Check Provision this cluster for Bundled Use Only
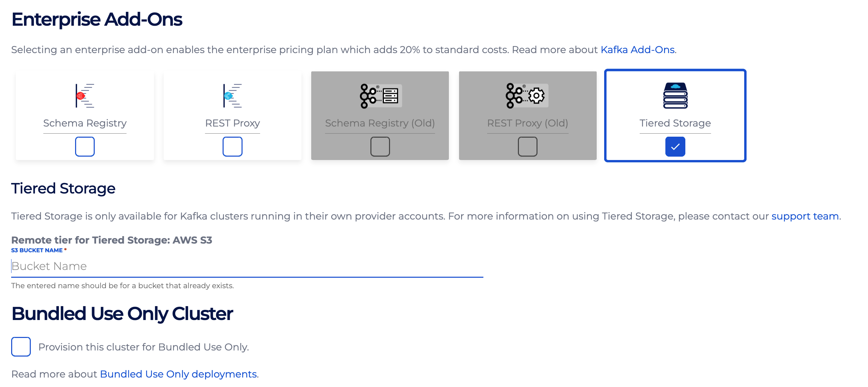868x387 pixels. 21,347
